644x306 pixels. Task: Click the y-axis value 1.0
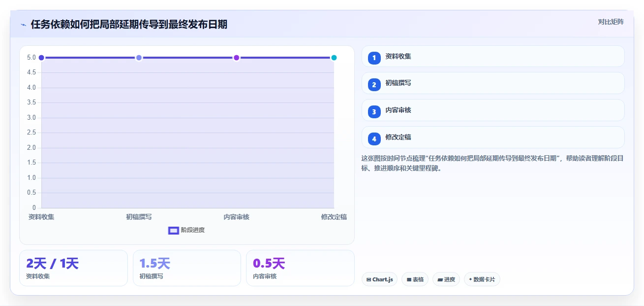tap(31, 178)
